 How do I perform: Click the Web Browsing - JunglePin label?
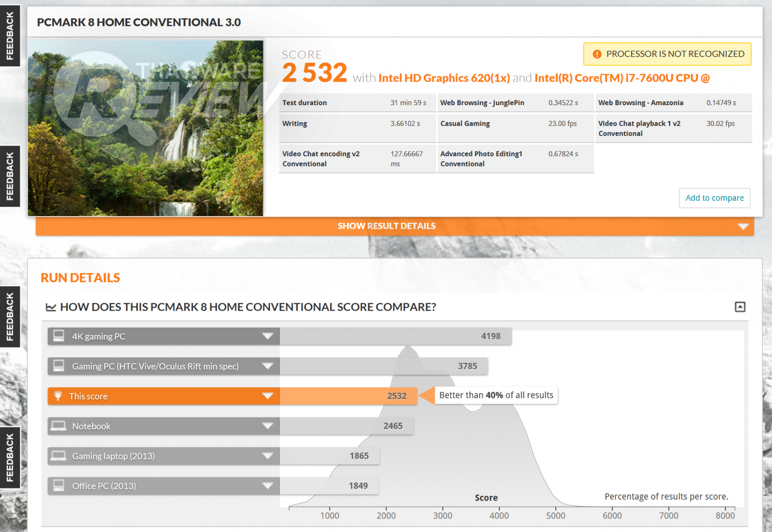coord(482,103)
